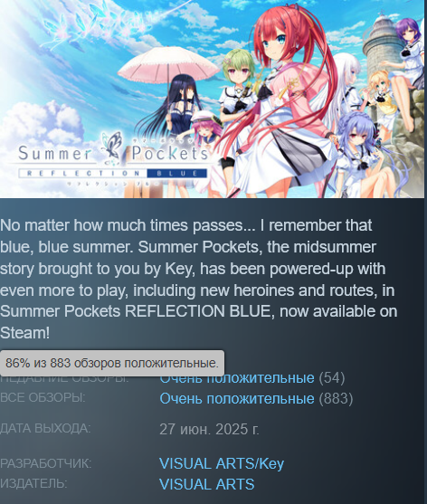Open the Summer Pockets game header image
Screen dimensions: 427x504
(x=212, y=99)
